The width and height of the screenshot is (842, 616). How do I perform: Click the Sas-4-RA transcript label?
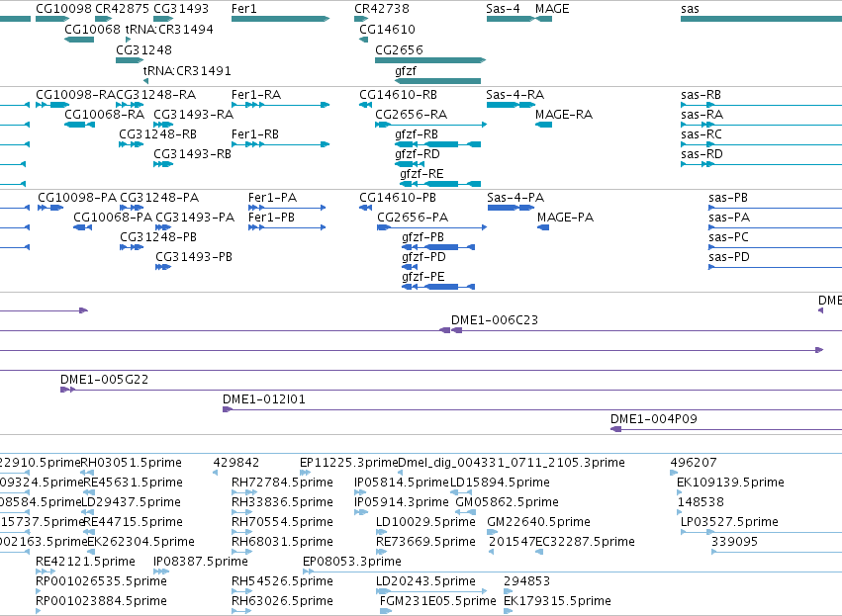[515, 95]
